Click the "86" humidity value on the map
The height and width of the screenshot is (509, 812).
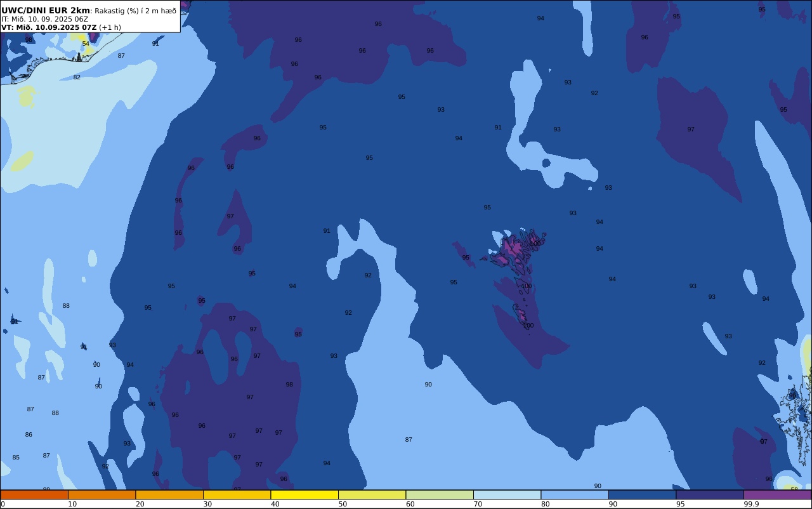29,435
